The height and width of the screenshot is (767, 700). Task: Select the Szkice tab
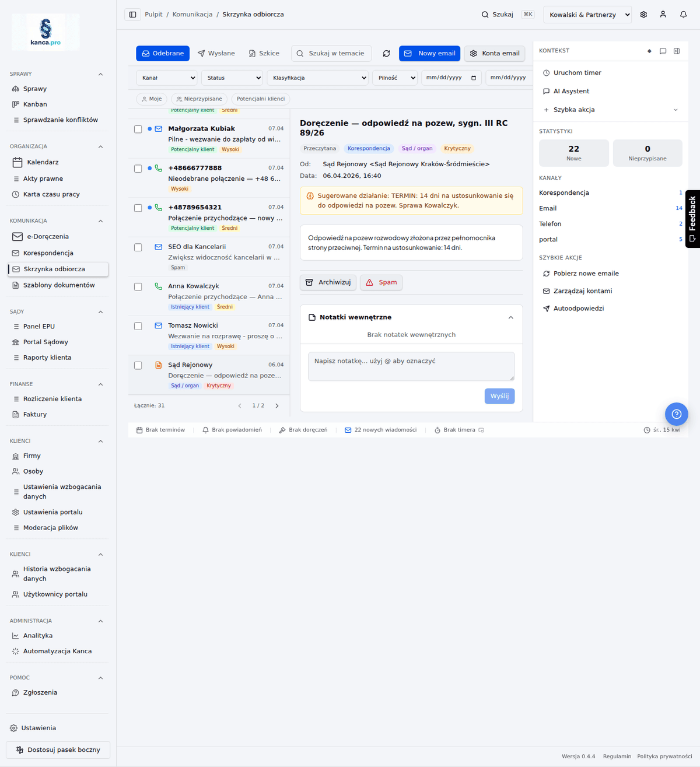(264, 53)
